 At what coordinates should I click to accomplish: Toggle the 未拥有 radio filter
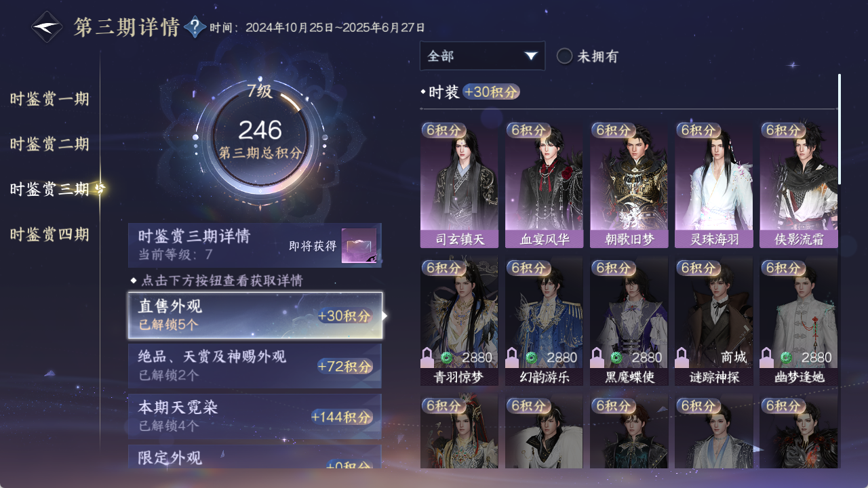click(x=564, y=56)
